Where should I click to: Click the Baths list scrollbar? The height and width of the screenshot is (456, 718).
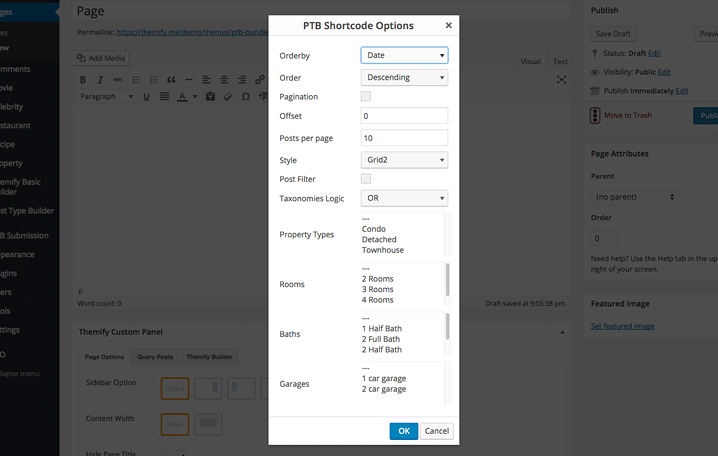tap(447, 326)
